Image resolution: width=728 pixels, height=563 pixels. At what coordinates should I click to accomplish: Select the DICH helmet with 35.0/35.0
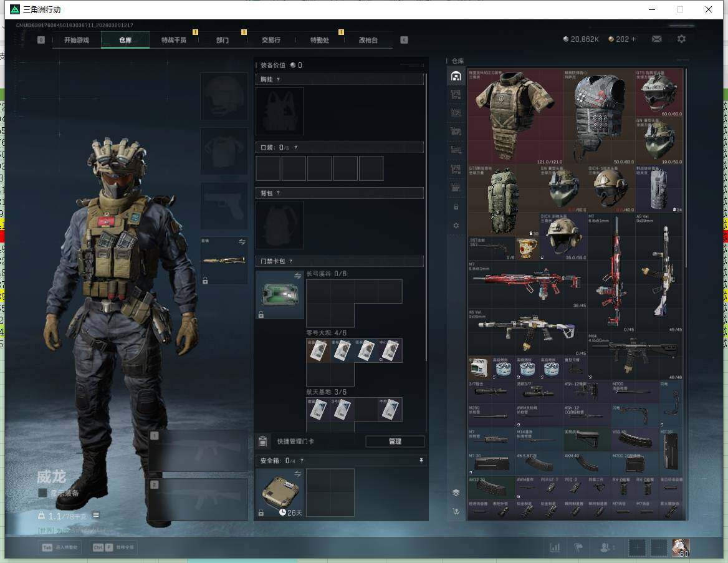[563, 236]
